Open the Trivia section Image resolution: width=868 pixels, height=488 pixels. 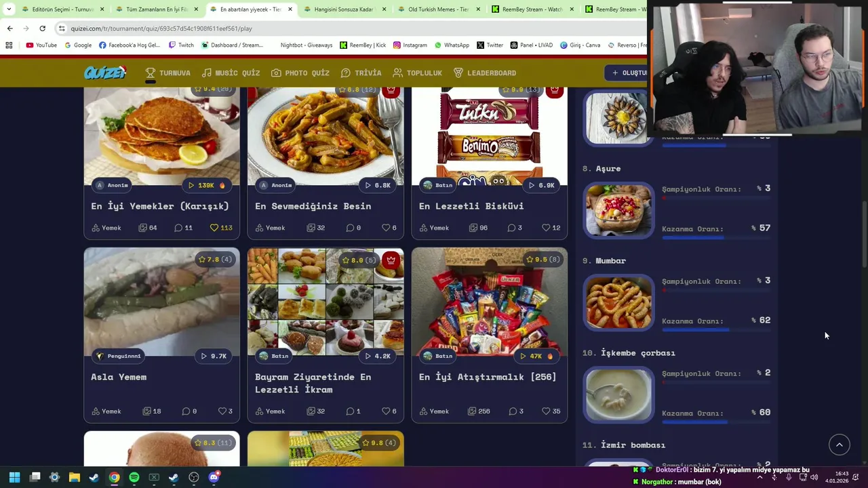[361, 73]
